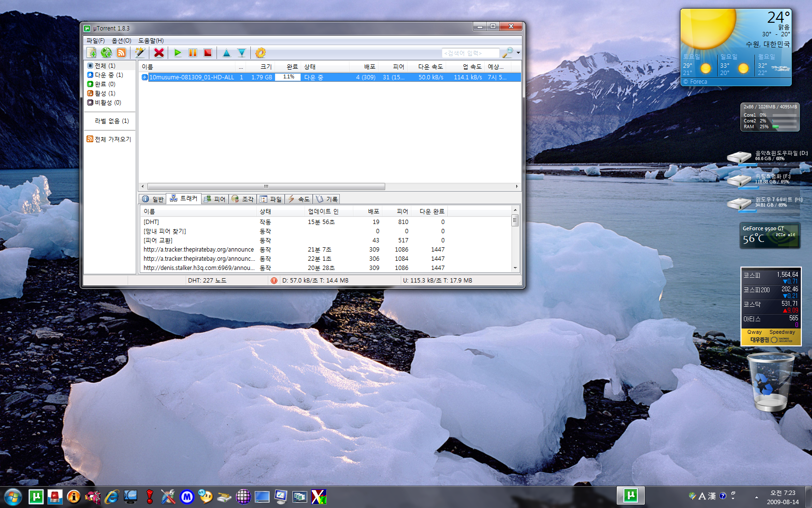
Task: Switch to the 일반 tab
Action: pyautogui.click(x=153, y=199)
